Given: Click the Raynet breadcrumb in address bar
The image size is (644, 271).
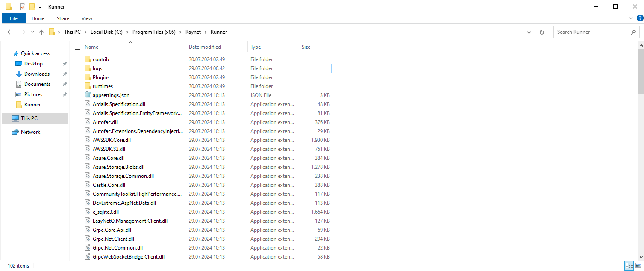Looking at the screenshot, I should pos(193,32).
